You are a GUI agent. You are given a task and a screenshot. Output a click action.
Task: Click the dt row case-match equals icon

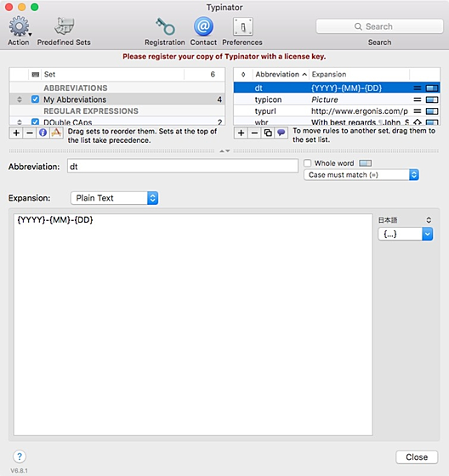pos(418,88)
